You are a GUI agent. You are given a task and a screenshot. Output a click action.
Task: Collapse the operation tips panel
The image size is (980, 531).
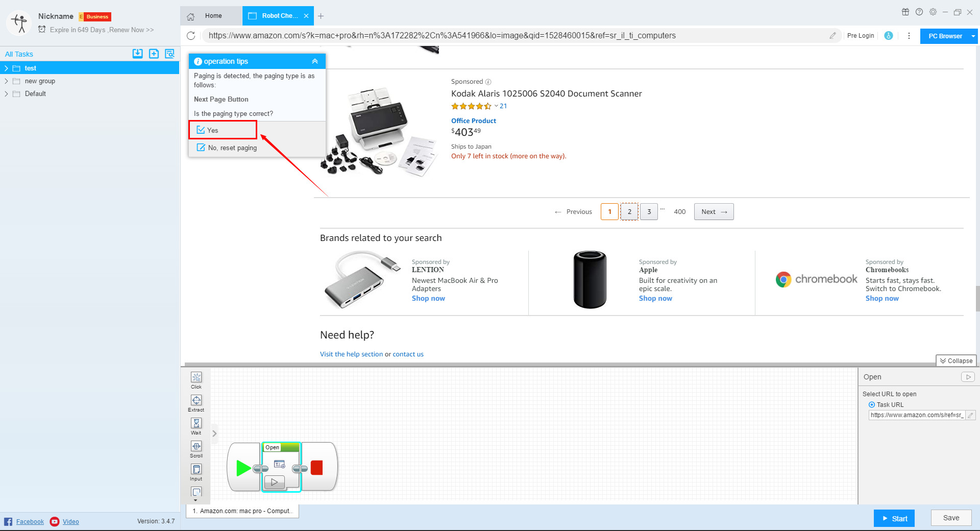(x=315, y=61)
